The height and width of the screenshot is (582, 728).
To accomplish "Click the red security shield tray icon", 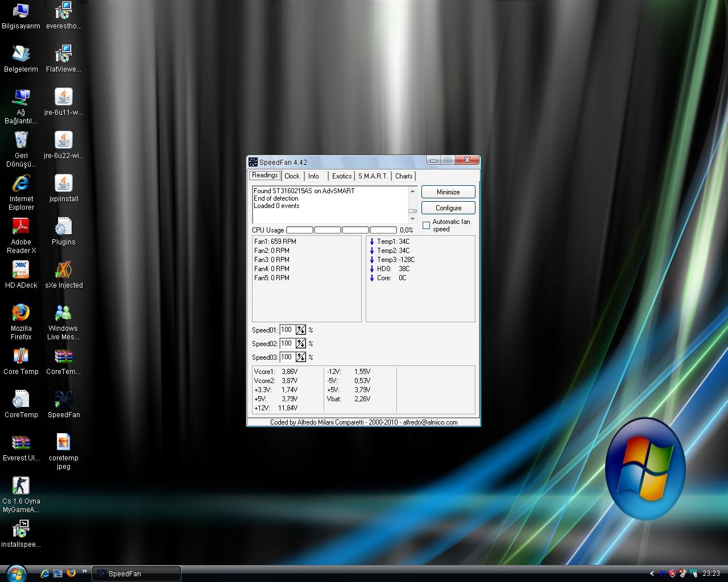I will point(672,573).
